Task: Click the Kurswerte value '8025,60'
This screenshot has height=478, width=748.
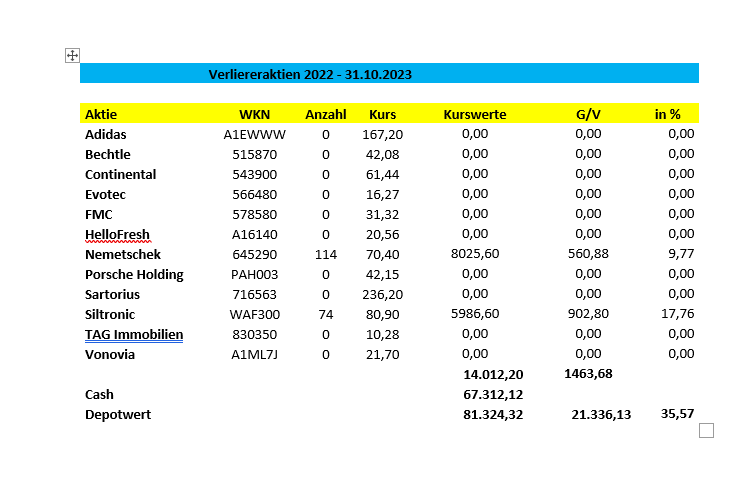Action: 475,254
